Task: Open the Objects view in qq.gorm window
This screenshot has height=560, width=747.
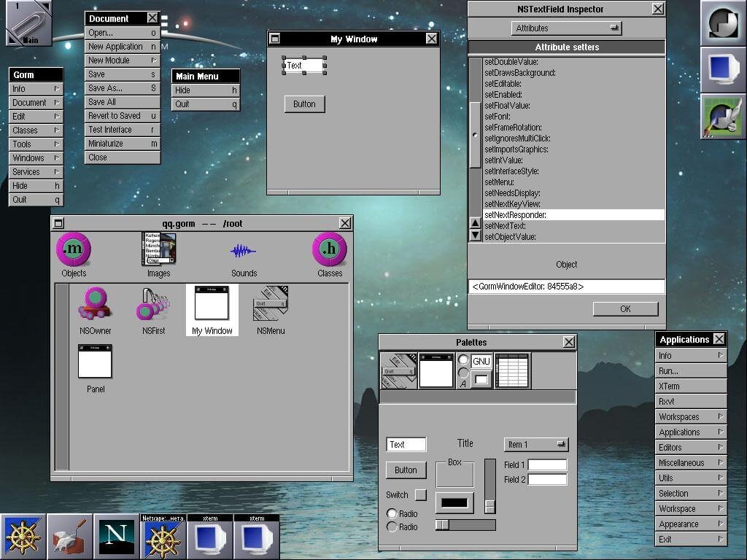Action: (x=73, y=252)
